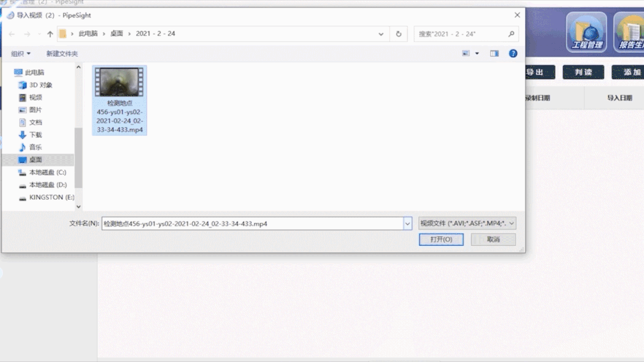Refresh the current folder listing
Image resolution: width=644 pixels, height=362 pixels.
pos(399,34)
